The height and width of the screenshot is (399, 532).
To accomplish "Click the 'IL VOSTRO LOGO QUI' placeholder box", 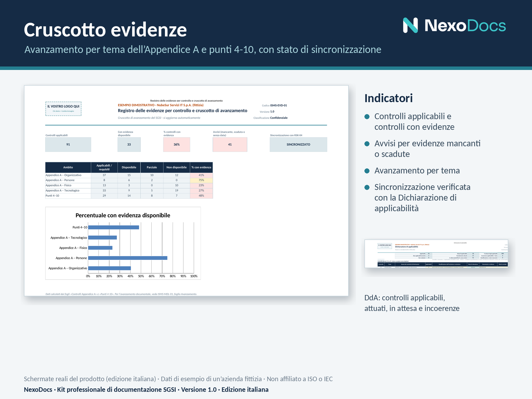I will (x=63, y=109).
